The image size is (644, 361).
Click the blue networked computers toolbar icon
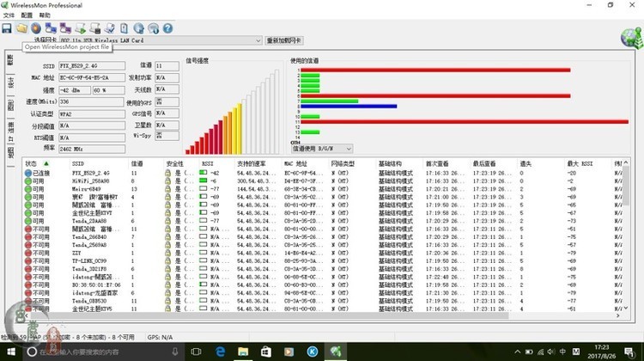coord(51,28)
